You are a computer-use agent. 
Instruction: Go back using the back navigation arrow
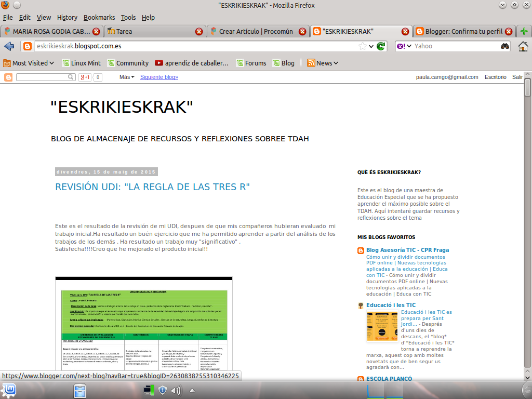click(x=8, y=46)
